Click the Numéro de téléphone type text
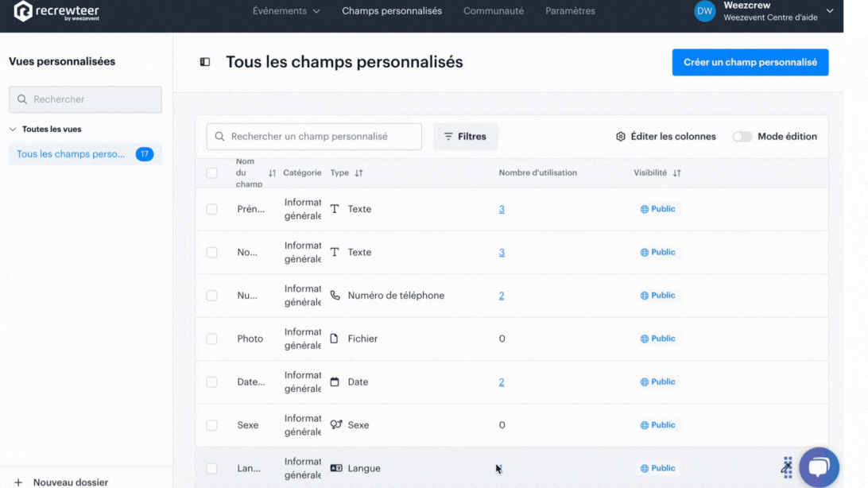Viewport: 868px width, 488px height. [396, 296]
